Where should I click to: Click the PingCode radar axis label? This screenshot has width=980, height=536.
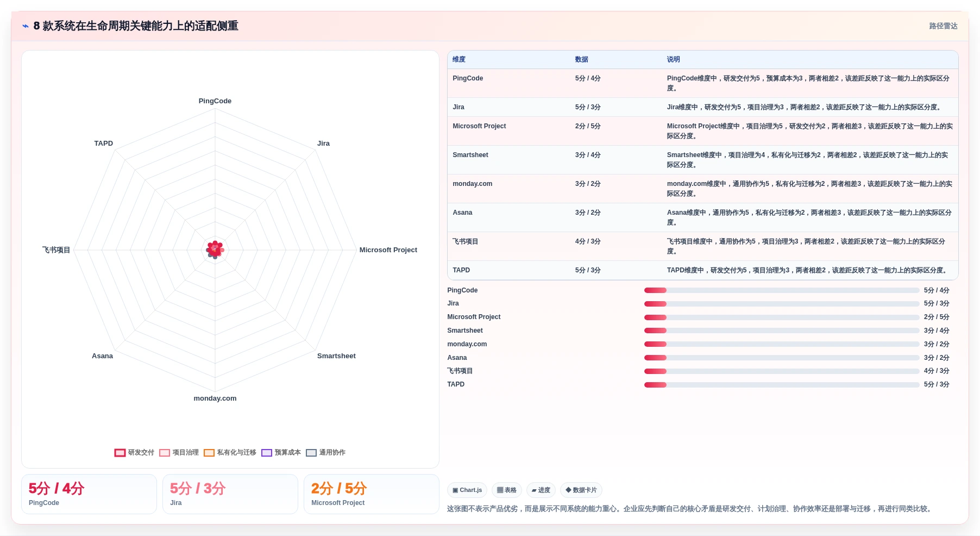coord(215,101)
